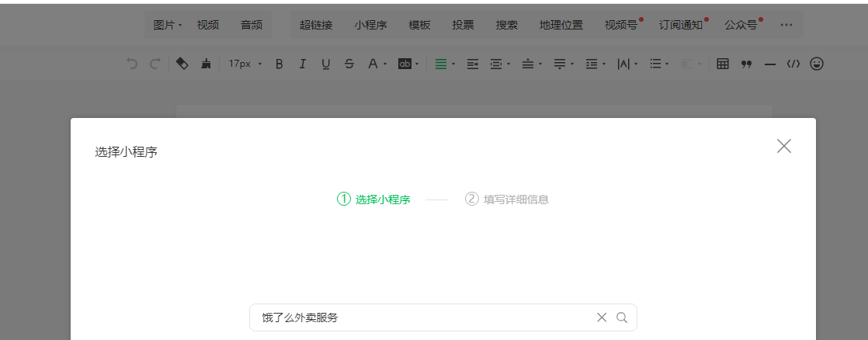The width and height of the screenshot is (868, 340).
Task: Select 超链接 in the insert bar
Action: pos(315,25)
